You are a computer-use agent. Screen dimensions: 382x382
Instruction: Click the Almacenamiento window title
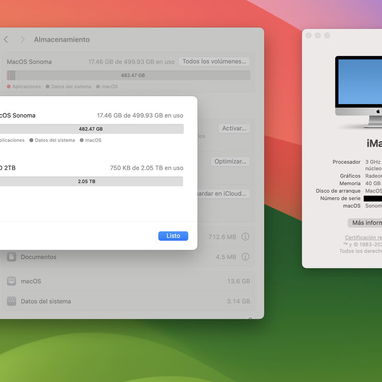(x=62, y=39)
